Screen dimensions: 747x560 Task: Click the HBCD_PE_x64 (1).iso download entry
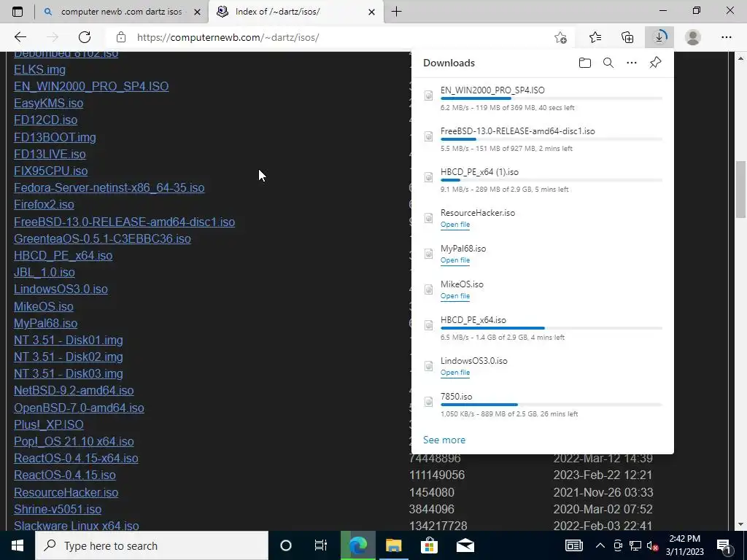coord(542,180)
